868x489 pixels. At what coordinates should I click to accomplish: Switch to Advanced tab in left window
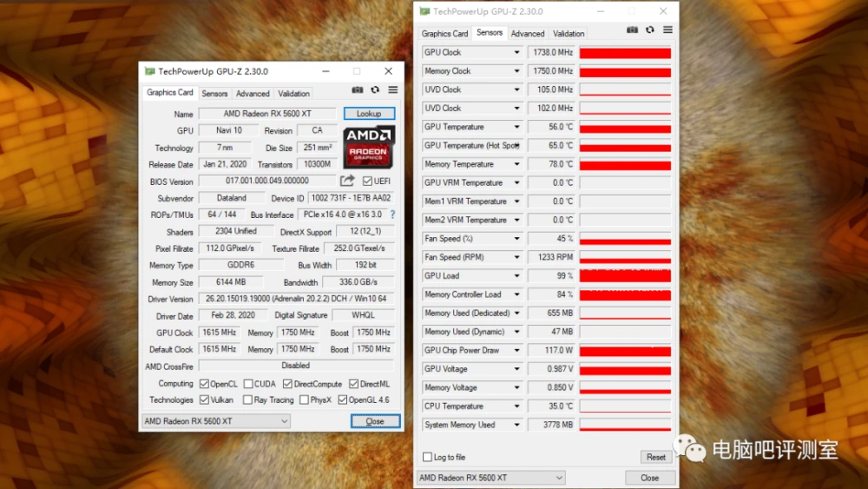point(253,94)
